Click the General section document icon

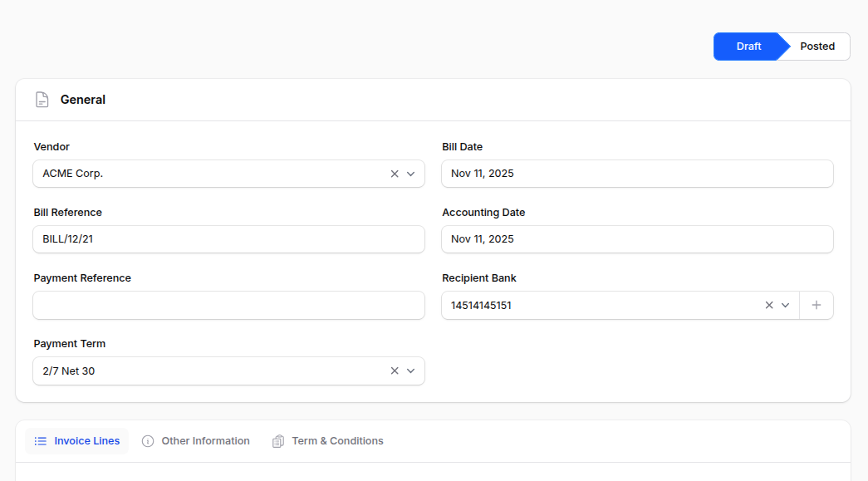42,100
